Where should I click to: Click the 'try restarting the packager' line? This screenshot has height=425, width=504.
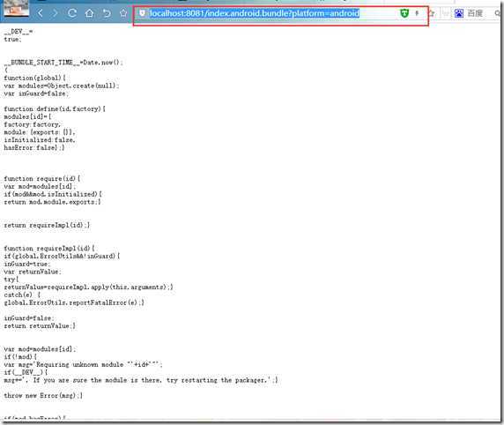[141, 380]
